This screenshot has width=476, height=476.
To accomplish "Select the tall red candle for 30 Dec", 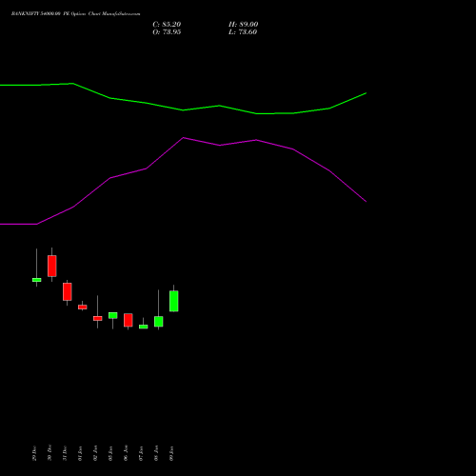I will coord(52,266).
